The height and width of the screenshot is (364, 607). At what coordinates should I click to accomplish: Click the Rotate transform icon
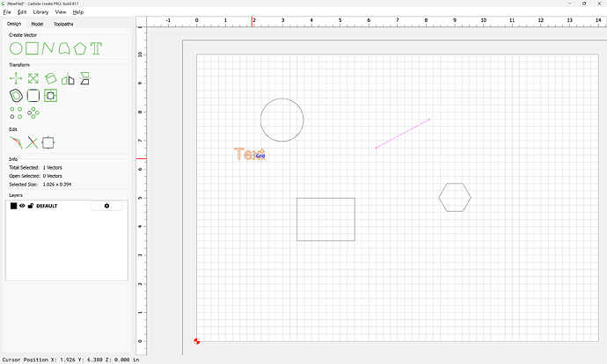[50, 78]
